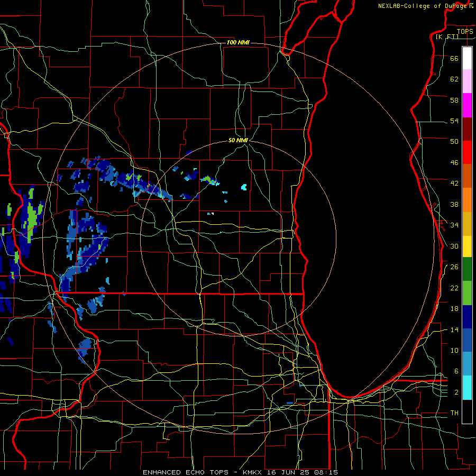Click the 100 NMI range ring label

pos(238,42)
